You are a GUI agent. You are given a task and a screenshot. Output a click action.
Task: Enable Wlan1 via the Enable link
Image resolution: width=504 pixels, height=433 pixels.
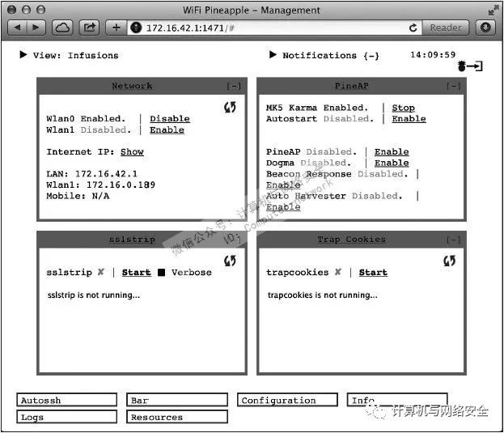pyautogui.click(x=167, y=129)
